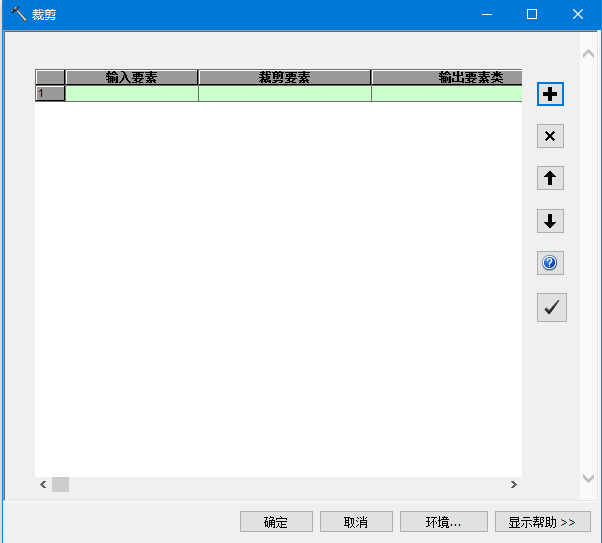Select the 输出要素类 cell in row 1
This screenshot has height=543, width=602.
[x=447, y=93]
